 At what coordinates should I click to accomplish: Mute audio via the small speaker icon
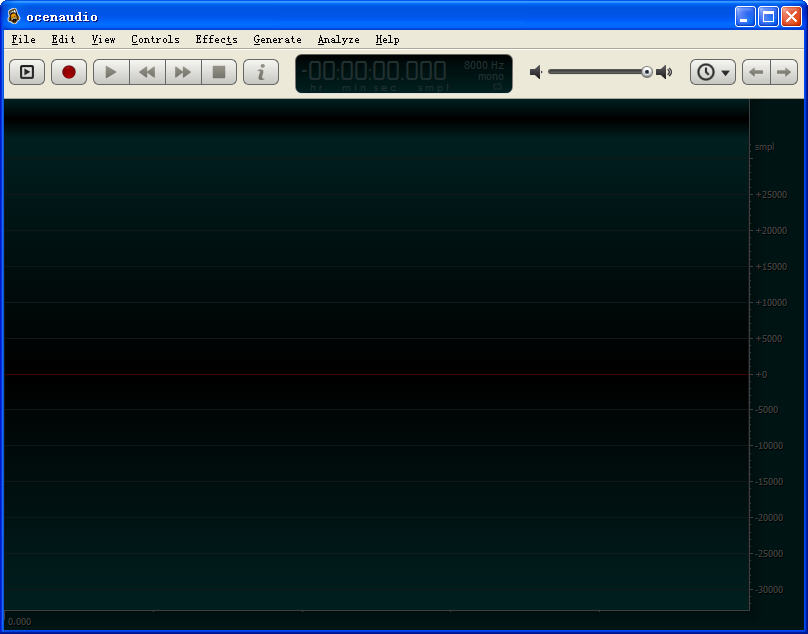click(536, 72)
